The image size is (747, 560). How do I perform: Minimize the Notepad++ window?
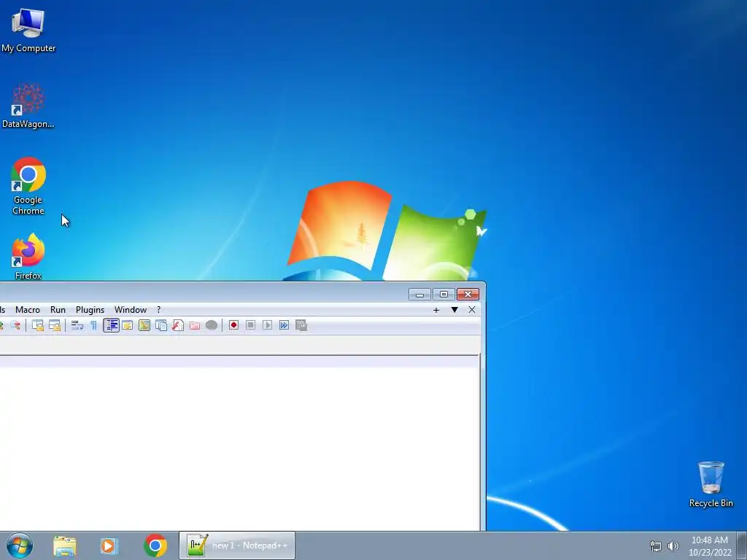point(419,295)
